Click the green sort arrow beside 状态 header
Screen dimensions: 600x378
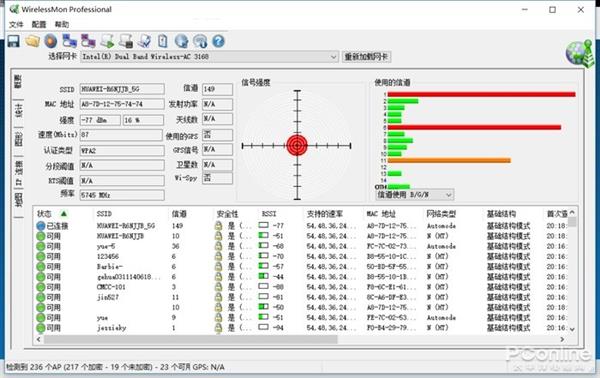[x=64, y=213]
